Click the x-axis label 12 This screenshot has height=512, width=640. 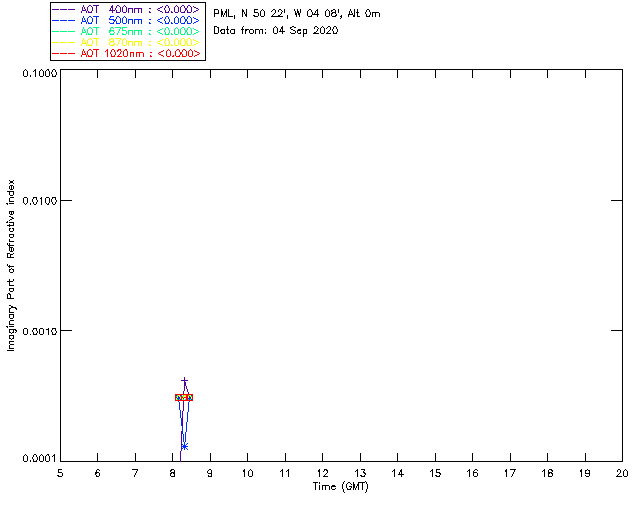click(322, 473)
